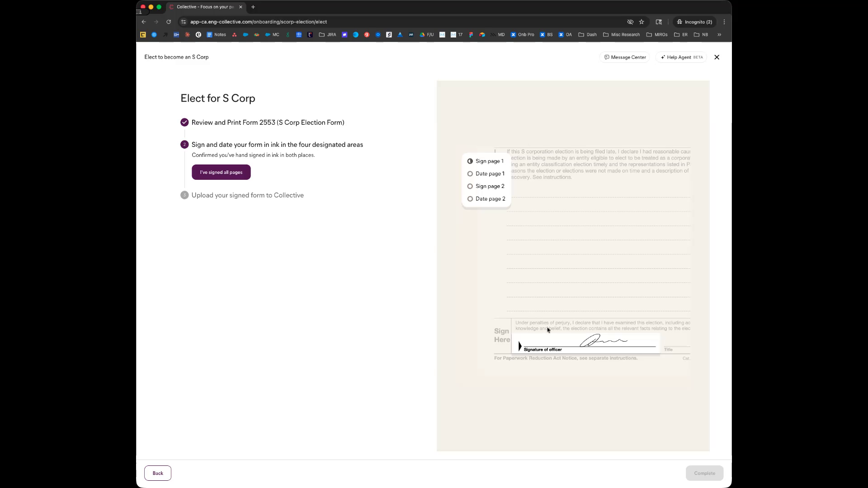Switch to the Collective browser tab

click(x=204, y=7)
